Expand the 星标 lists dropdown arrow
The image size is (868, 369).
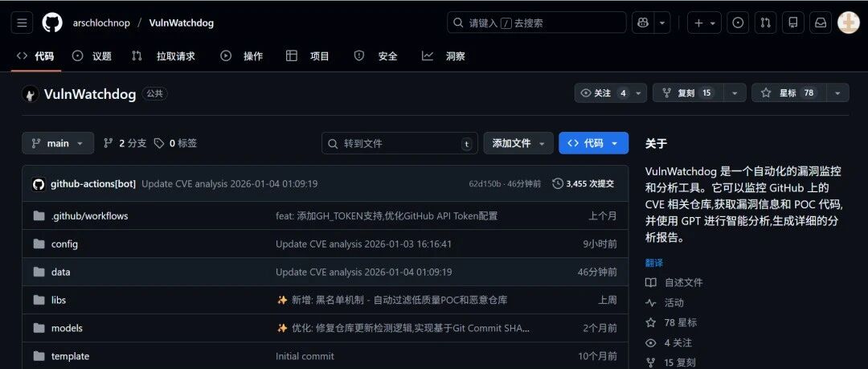pyautogui.click(x=837, y=93)
